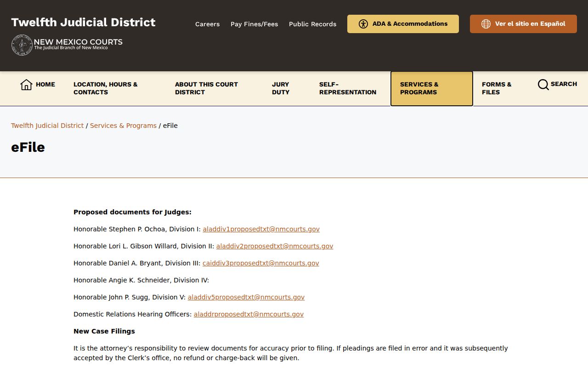The image size is (588, 368).
Task: Click the Home house icon
Action: click(x=26, y=85)
